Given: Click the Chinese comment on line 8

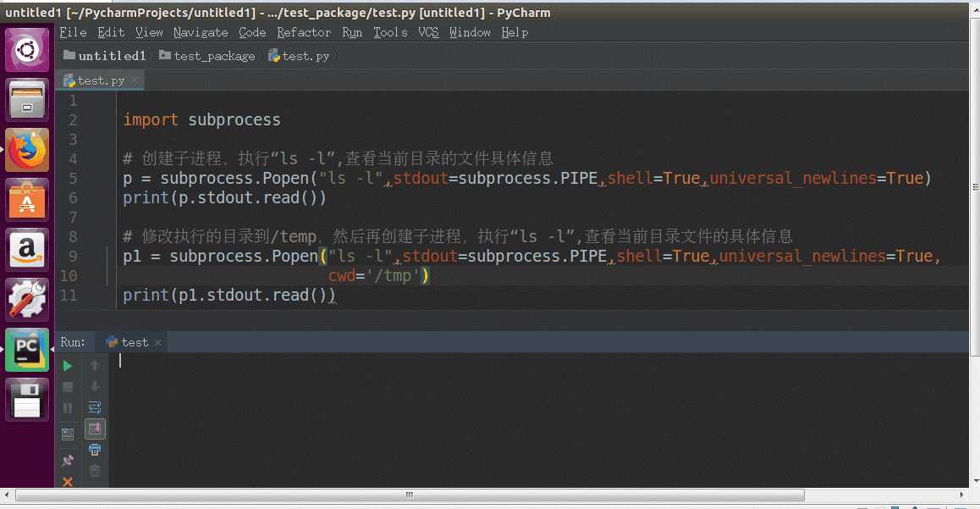Looking at the screenshot, I should coord(458,236).
